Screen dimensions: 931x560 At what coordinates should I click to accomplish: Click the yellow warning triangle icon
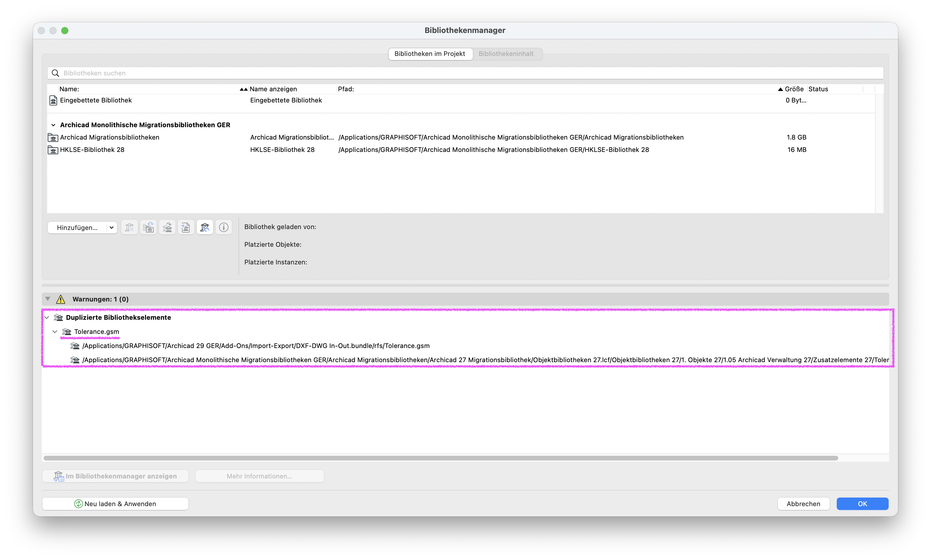click(x=61, y=299)
